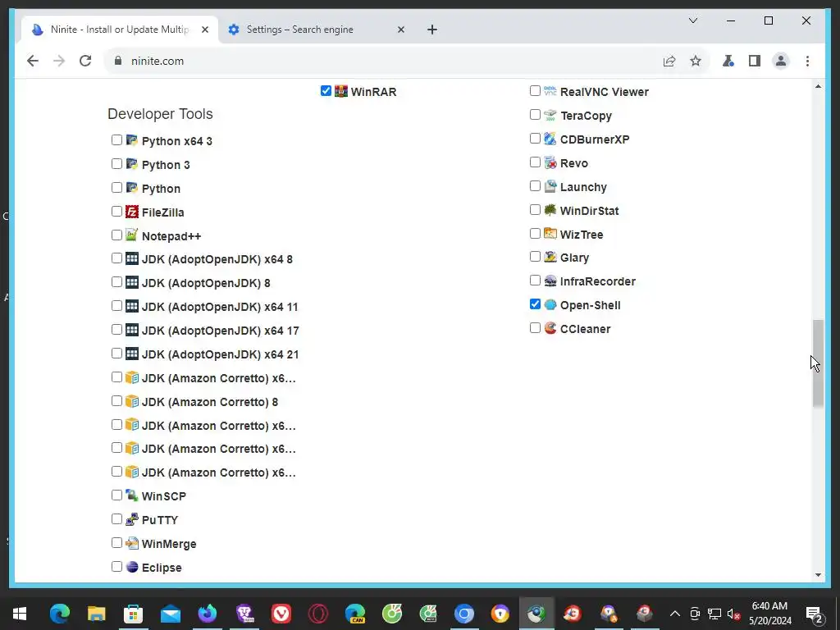Check the Notepad++ checkbox

[116, 235]
